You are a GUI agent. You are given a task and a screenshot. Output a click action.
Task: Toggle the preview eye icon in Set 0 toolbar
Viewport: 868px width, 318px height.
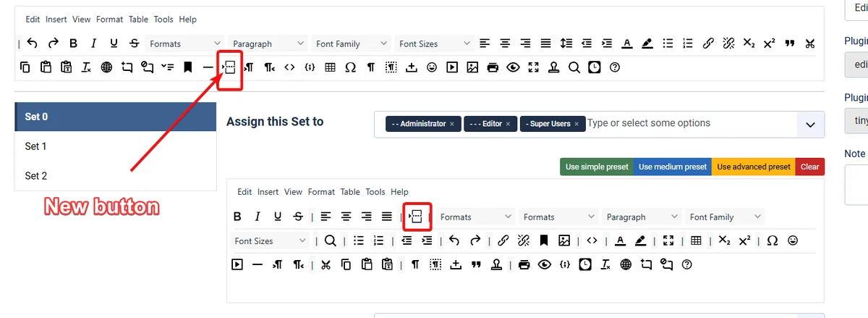tap(545, 264)
